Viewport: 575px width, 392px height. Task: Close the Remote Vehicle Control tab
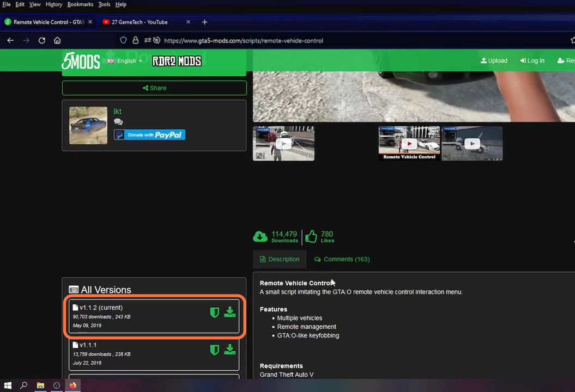click(x=90, y=22)
